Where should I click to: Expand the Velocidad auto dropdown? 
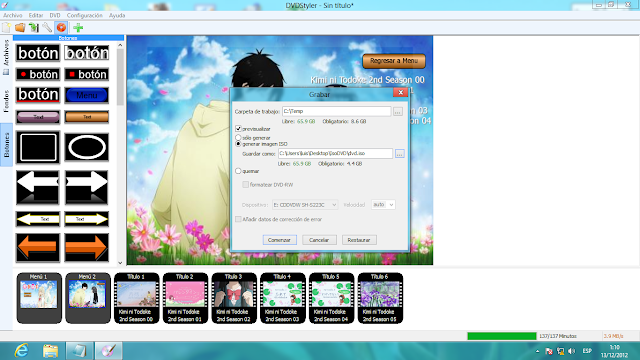[383, 204]
